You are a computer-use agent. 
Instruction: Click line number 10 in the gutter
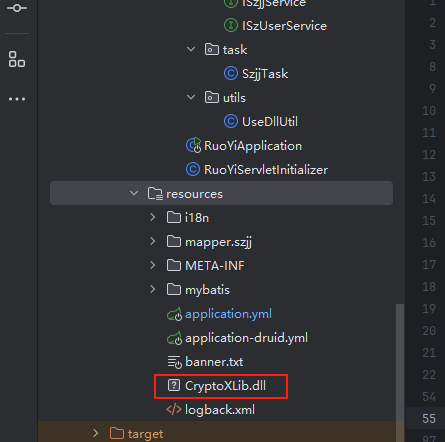[429, 111]
